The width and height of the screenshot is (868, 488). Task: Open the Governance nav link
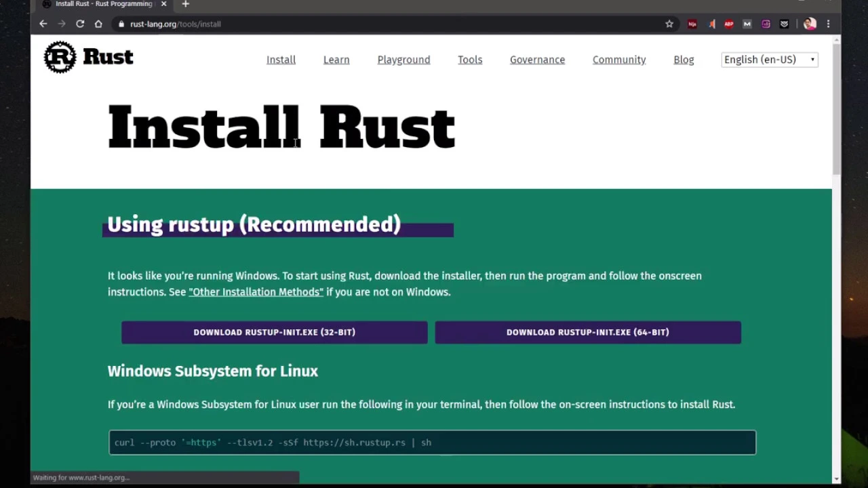click(537, 60)
